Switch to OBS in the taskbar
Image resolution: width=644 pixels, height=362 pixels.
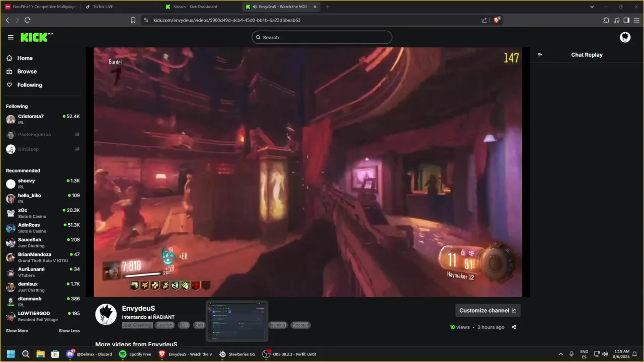(290, 354)
